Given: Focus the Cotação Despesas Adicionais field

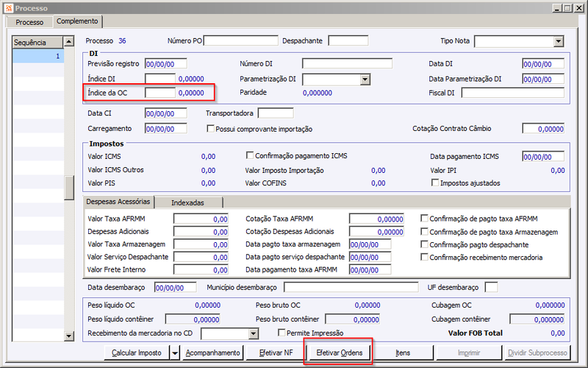Looking at the screenshot, I should click(x=376, y=232).
